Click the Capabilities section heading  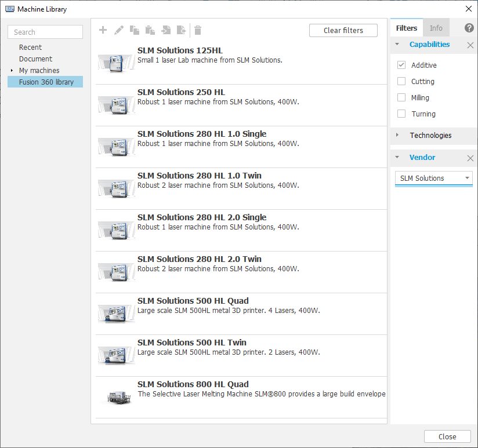pos(429,45)
